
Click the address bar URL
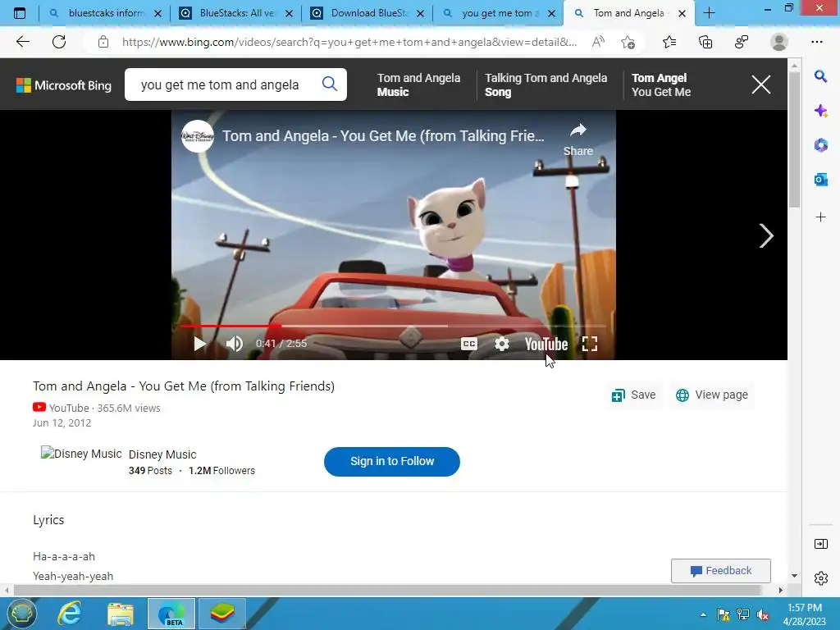(x=349, y=42)
